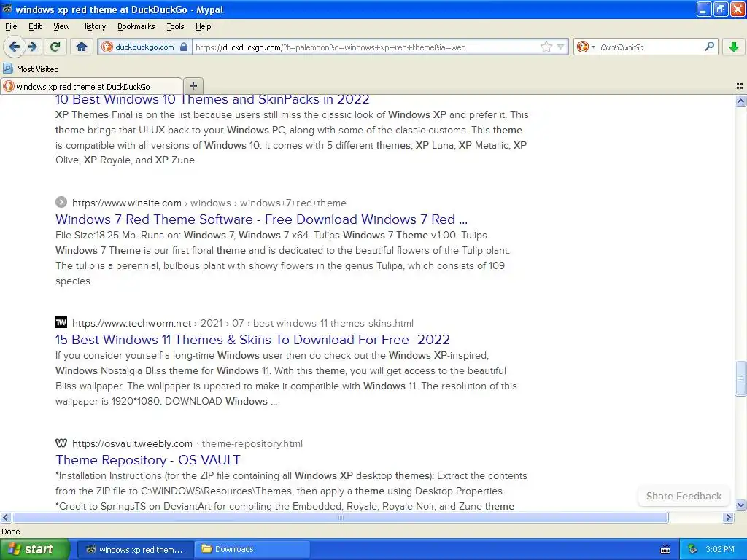
Task: Click the 3:02 PM system clock
Action: tap(720, 550)
